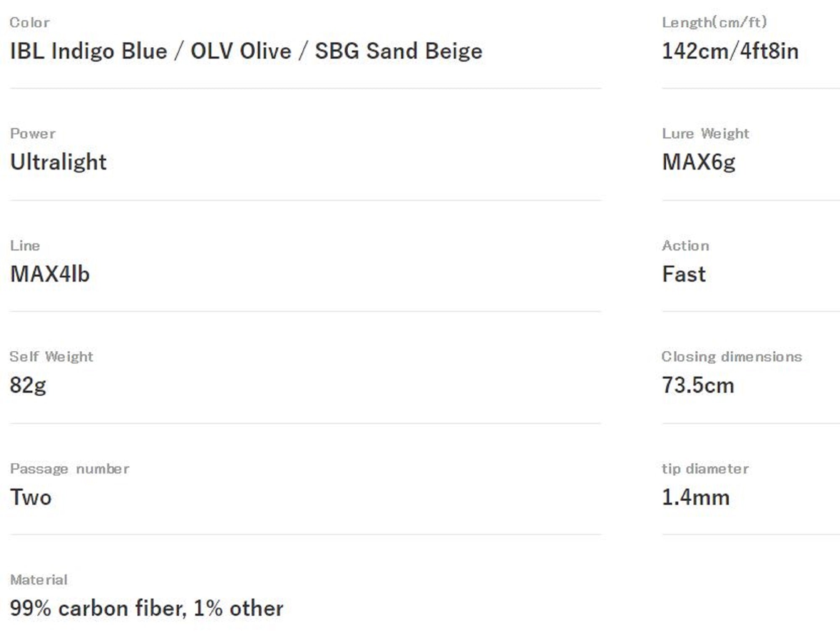
Task: Click the 73.5cm closing dimensions value
Action: pos(698,385)
